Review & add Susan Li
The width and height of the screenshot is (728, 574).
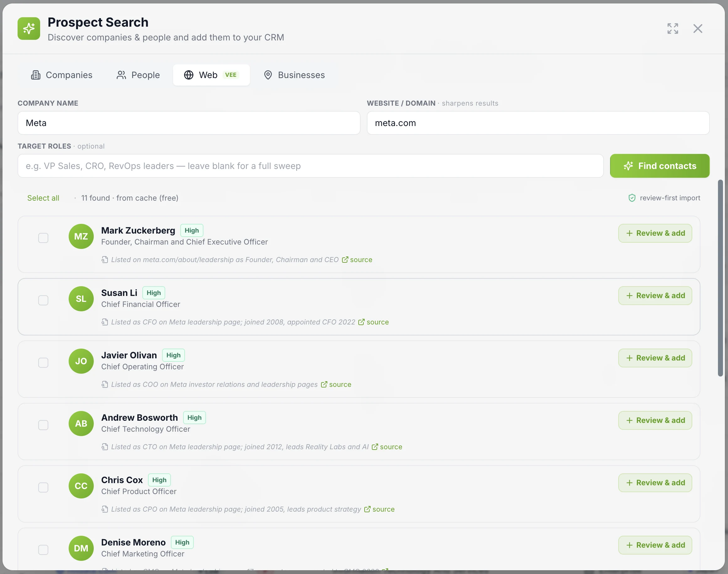(655, 295)
